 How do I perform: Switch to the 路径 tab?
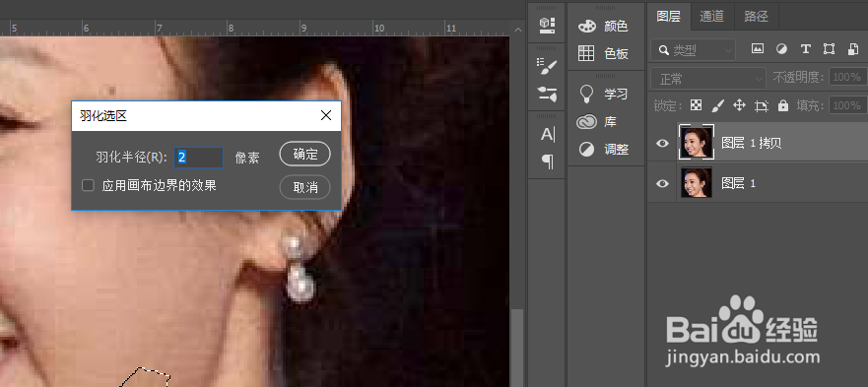[757, 17]
